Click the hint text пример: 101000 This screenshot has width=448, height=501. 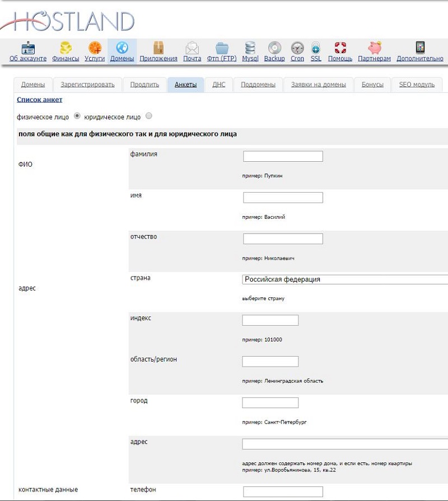pos(262,340)
